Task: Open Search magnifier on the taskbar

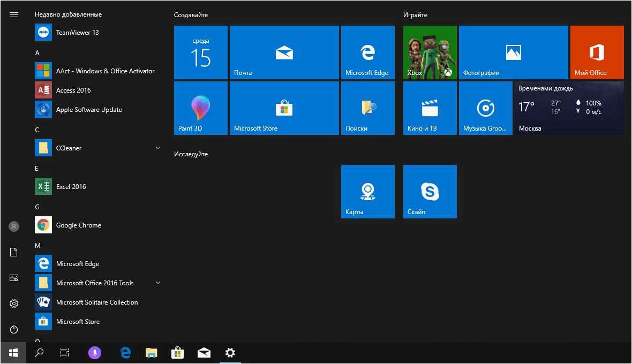Action: (x=39, y=353)
